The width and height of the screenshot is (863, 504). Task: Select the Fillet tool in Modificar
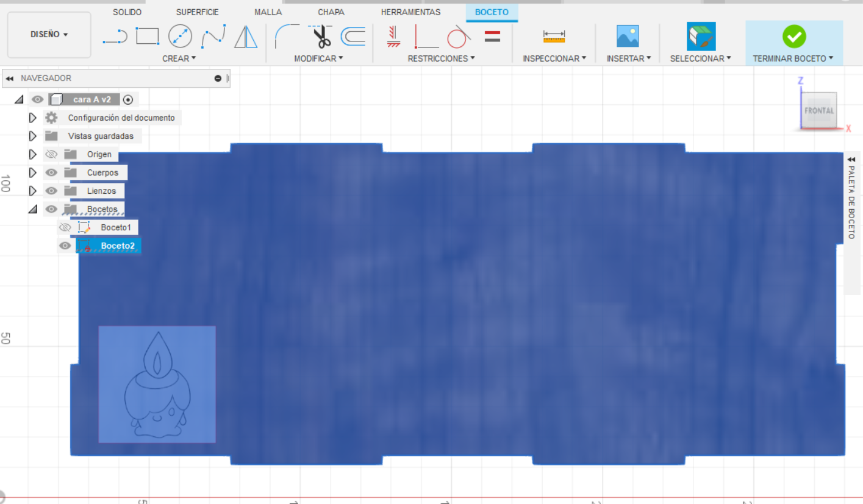point(287,37)
